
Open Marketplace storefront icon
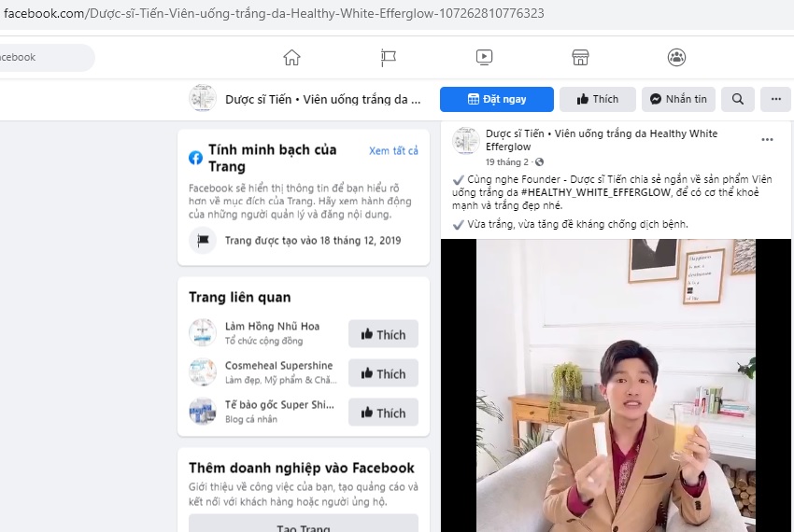point(580,58)
